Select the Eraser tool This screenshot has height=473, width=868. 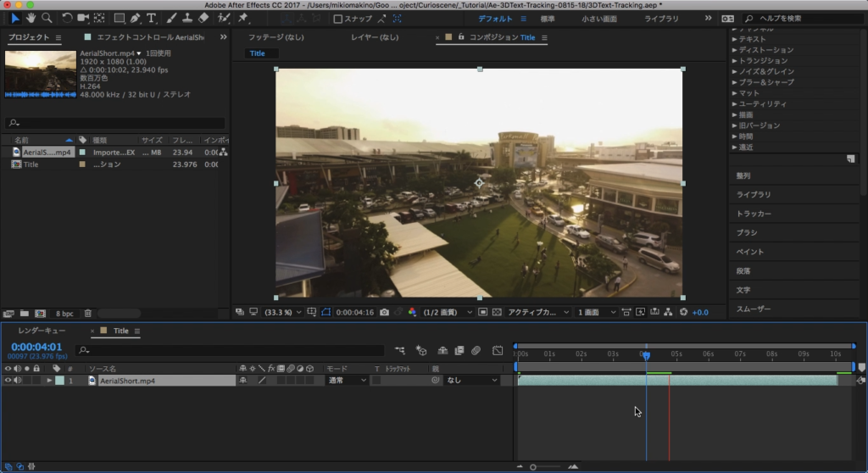pos(203,18)
